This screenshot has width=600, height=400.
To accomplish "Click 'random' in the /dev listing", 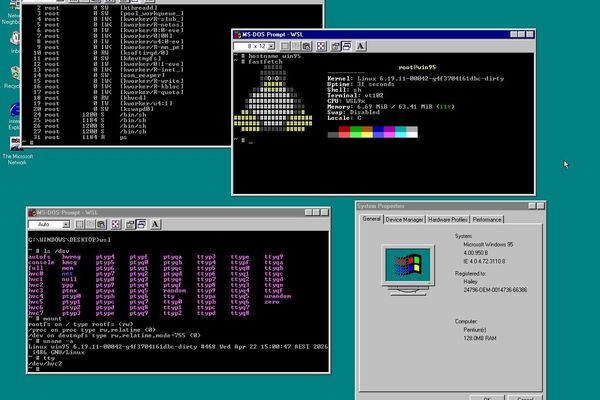I will (x=174, y=291).
